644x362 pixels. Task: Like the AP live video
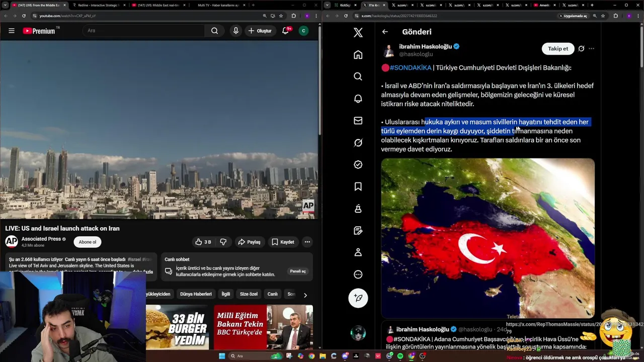[x=203, y=242]
